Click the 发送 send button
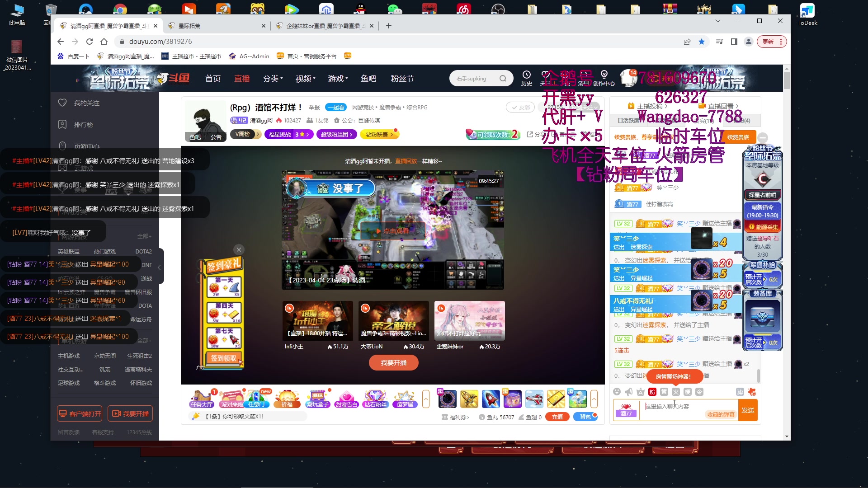The height and width of the screenshot is (488, 868). pos(748,410)
